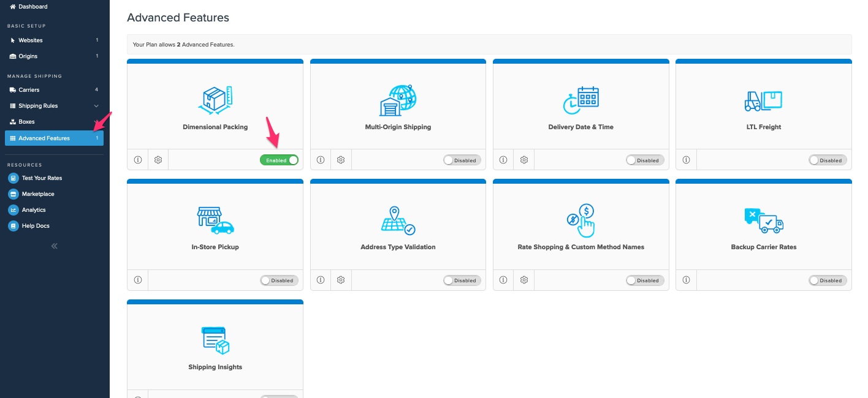Open the Help Docs link
868x398 pixels.
(x=36, y=226)
